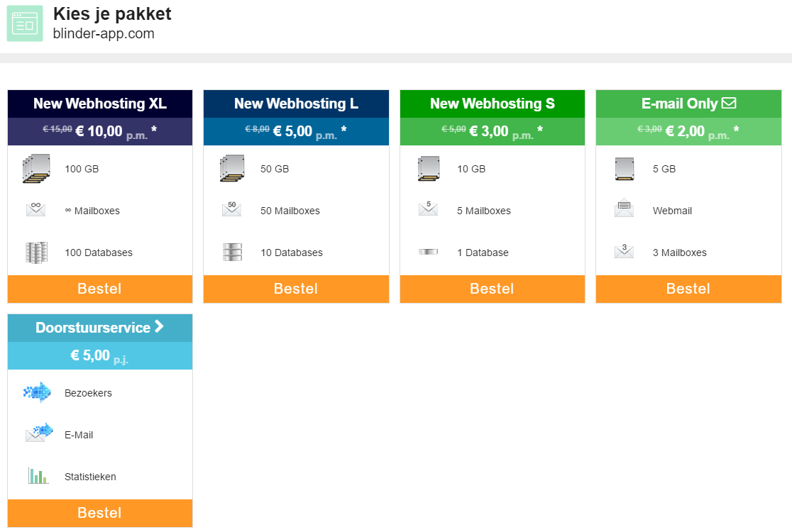Click the 100 GB storage disks icon

[x=36, y=169]
